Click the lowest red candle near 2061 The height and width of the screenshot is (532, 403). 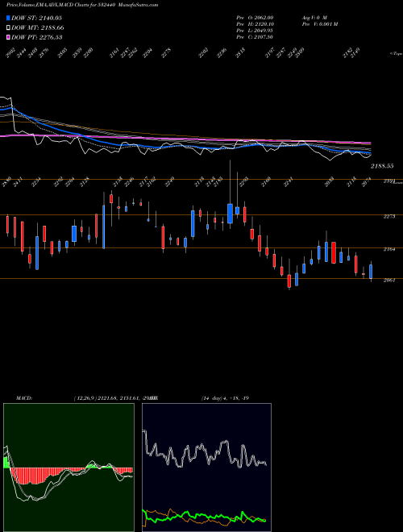tap(289, 281)
